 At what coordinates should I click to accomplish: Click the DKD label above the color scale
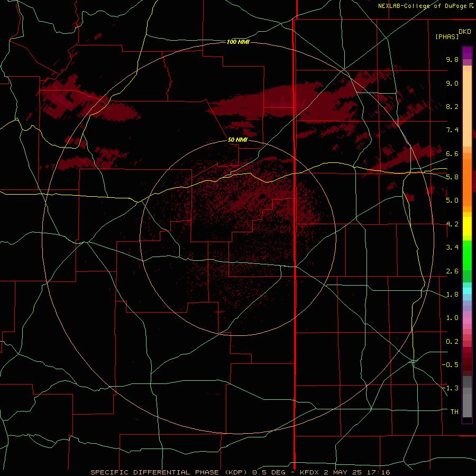[465, 32]
